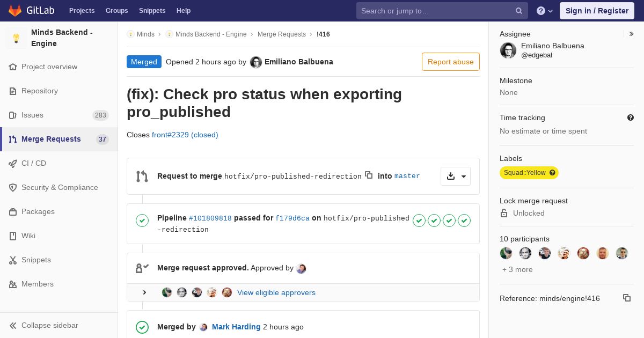Click the third pipeline stage check icon
Viewport: 644px width, 338px height.
tap(449, 221)
